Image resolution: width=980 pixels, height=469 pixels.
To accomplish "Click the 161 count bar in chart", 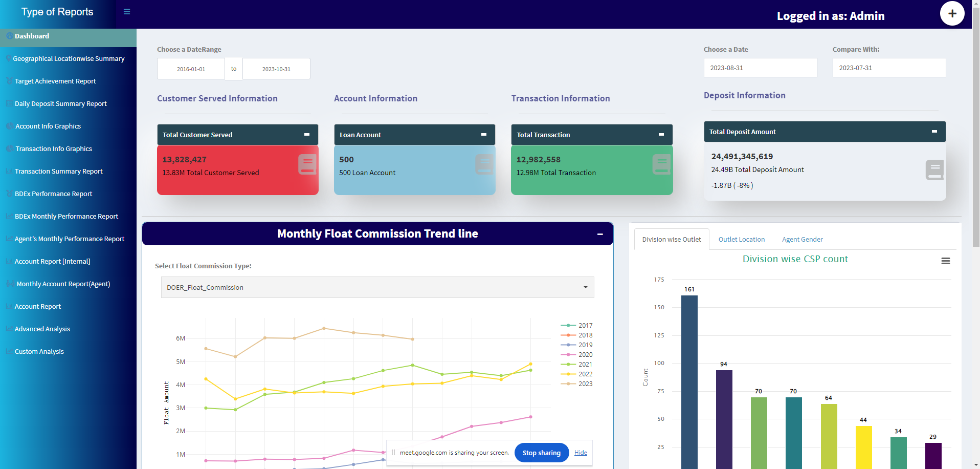I will (689, 382).
